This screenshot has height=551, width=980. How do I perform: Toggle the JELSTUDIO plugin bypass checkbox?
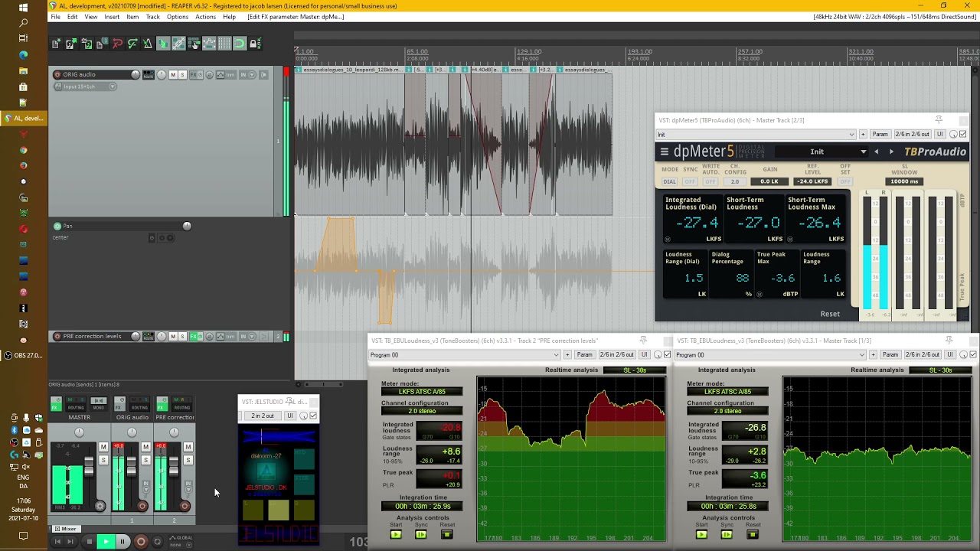pyautogui.click(x=312, y=416)
